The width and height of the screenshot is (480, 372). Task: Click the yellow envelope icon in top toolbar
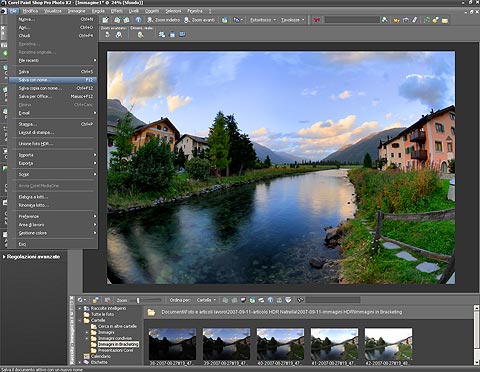(x=445, y=20)
